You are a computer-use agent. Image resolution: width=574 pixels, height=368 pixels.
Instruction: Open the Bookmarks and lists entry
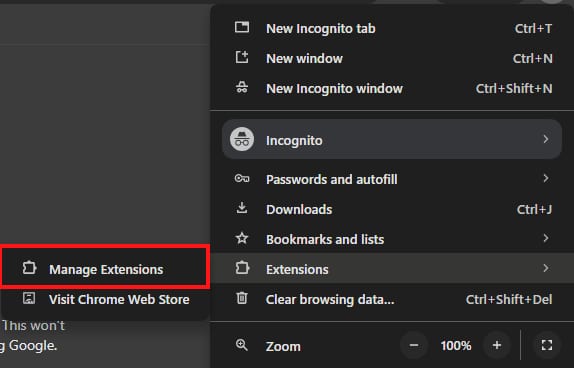(392, 239)
